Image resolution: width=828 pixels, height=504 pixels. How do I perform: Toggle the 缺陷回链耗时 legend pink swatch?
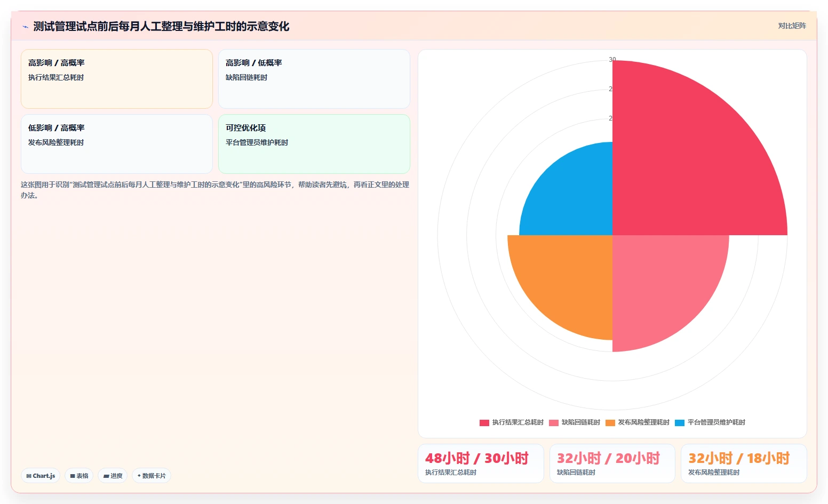[x=554, y=422]
